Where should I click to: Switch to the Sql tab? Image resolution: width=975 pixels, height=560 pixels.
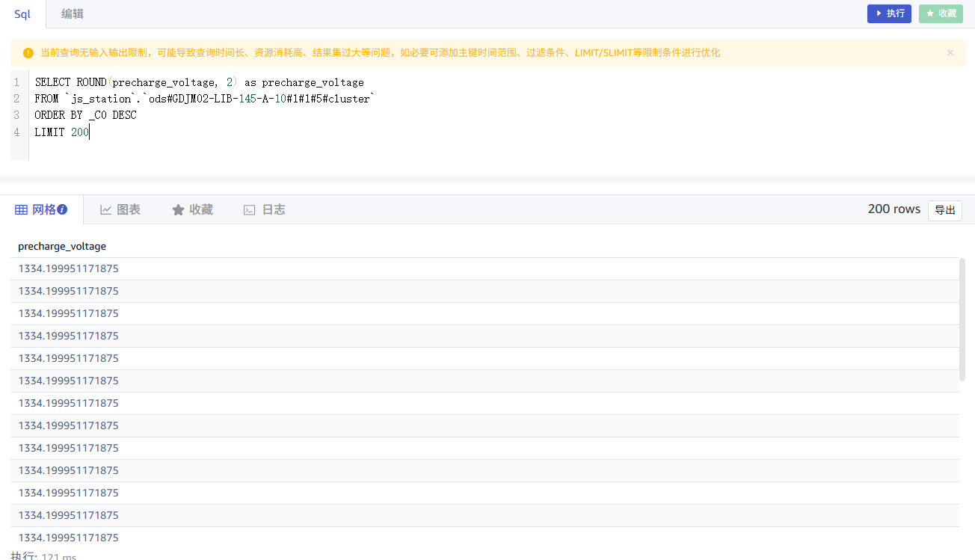pos(22,14)
